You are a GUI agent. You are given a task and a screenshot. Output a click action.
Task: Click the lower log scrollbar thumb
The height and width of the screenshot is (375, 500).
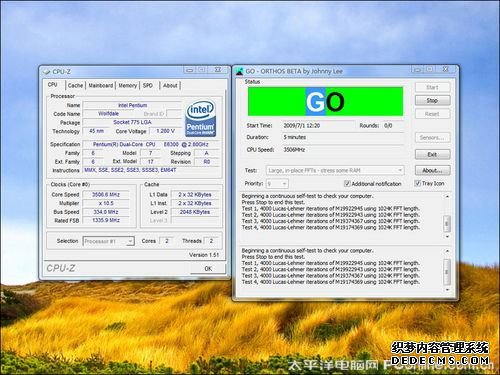click(447, 272)
